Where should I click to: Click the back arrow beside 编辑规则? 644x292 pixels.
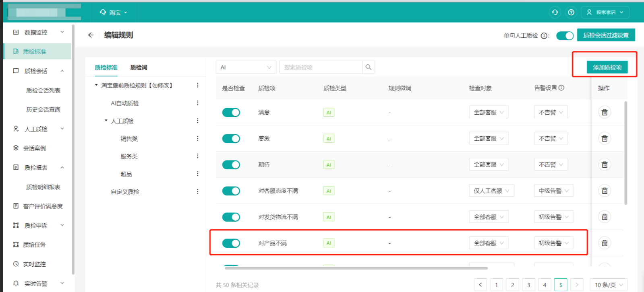[x=91, y=35]
